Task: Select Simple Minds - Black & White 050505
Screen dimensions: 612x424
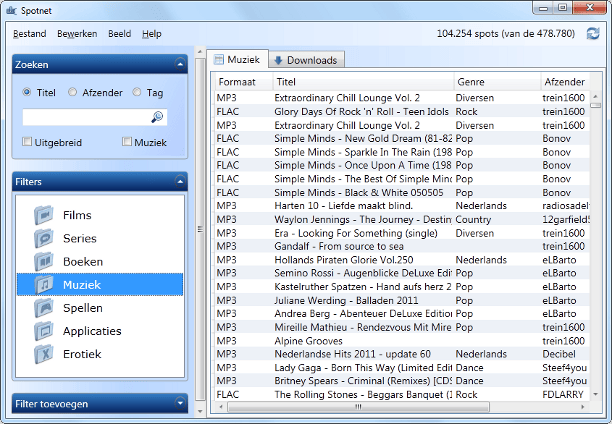Action: pos(402,192)
